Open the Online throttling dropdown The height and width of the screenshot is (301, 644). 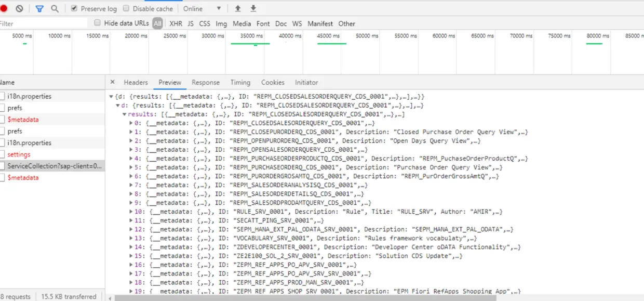point(202,9)
